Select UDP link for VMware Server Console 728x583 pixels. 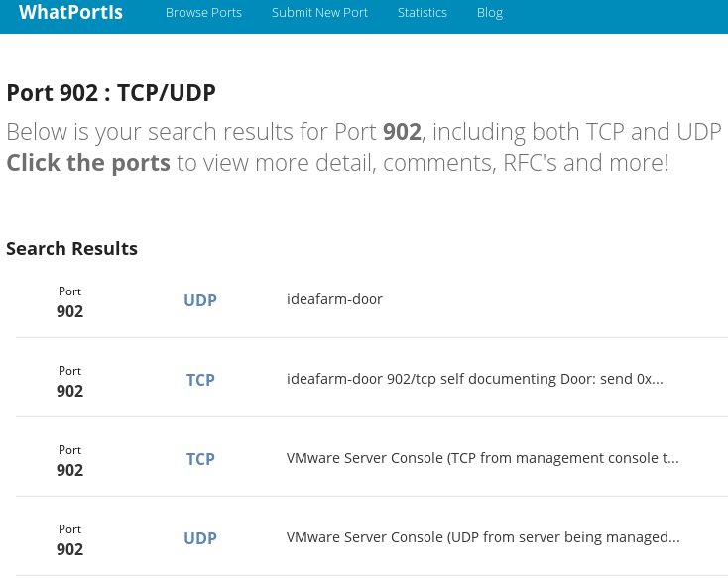coord(200,538)
